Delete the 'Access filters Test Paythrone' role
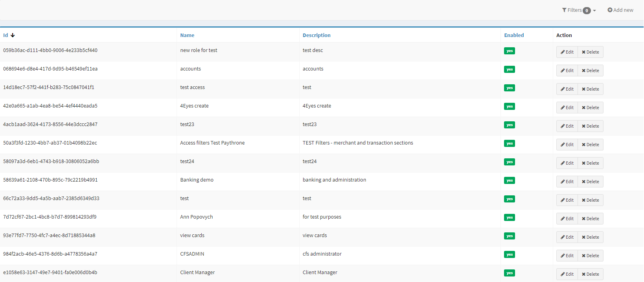The width and height of the screenshot is (644, 282). pos(591,145)
